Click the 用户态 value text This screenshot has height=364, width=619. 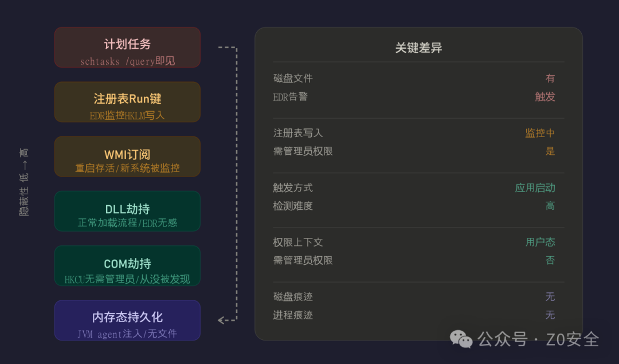(540, 242)
